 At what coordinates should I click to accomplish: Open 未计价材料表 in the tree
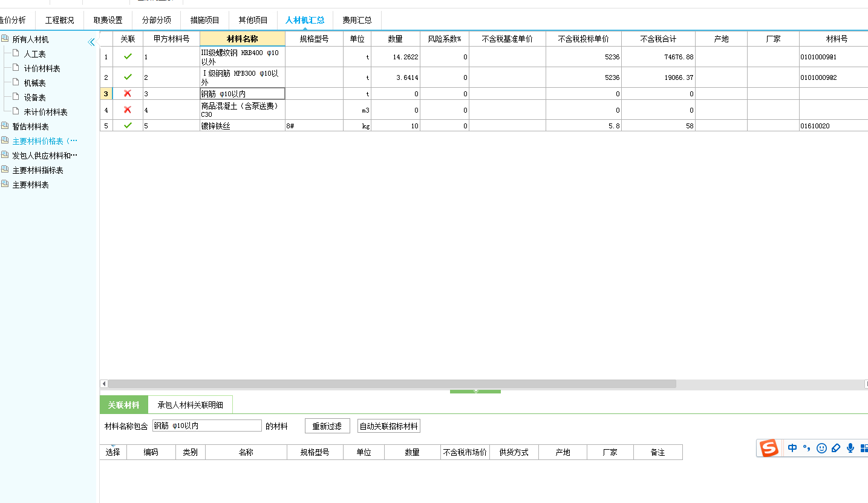point(45,112)
